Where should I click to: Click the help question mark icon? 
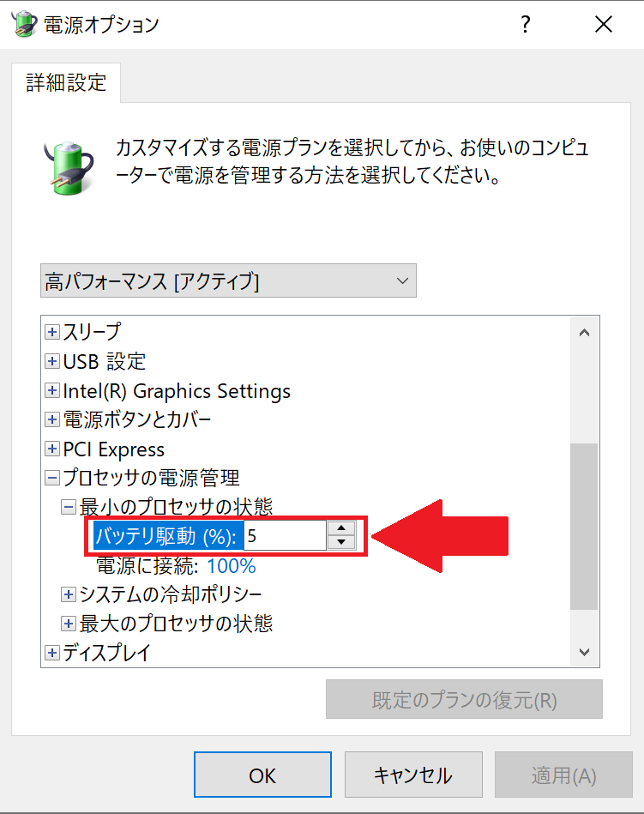coord(525,24)
